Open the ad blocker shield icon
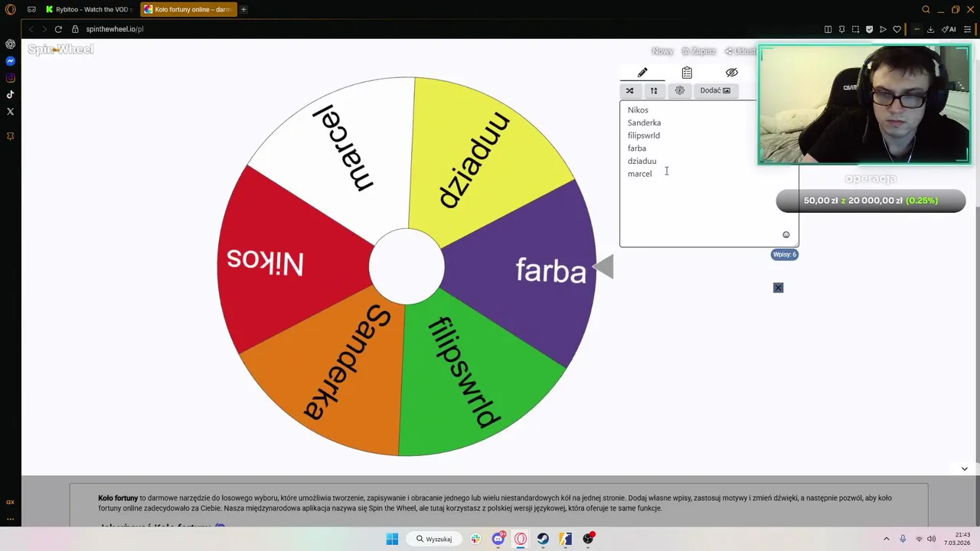 869,29
